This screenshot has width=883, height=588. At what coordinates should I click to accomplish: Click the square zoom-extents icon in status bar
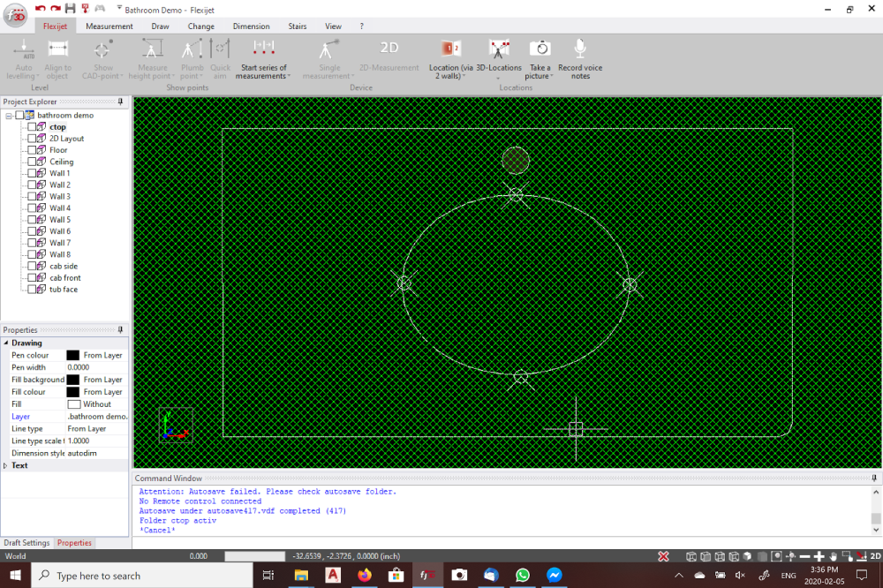776,556
